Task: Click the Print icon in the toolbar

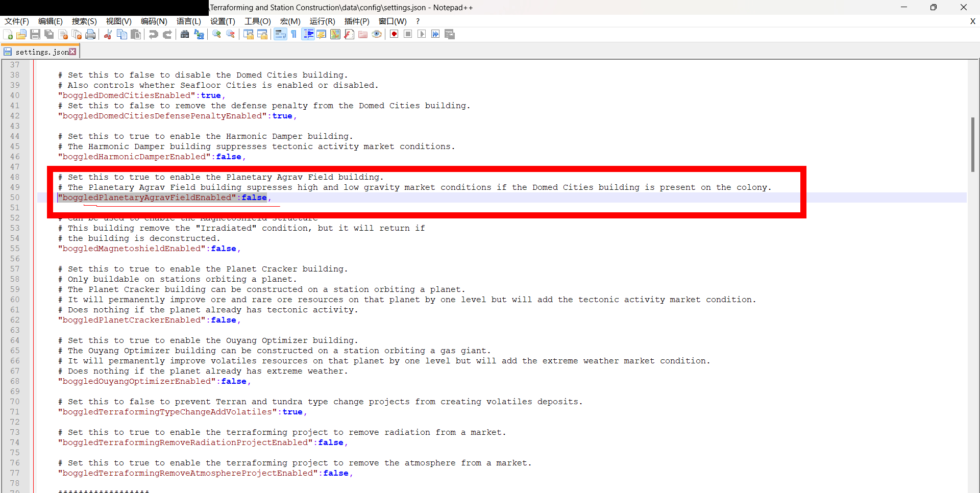Action: [90, 34]
